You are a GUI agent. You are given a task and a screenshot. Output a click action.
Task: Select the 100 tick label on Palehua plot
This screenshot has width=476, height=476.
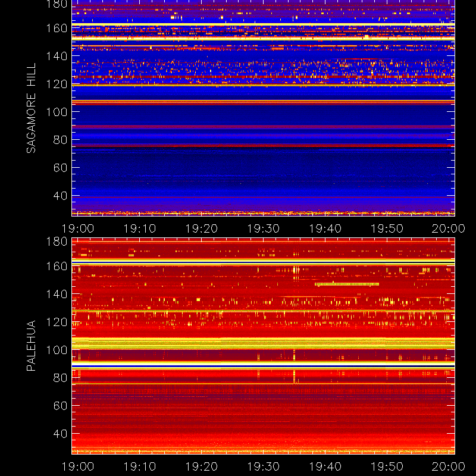tap(57, 350)
